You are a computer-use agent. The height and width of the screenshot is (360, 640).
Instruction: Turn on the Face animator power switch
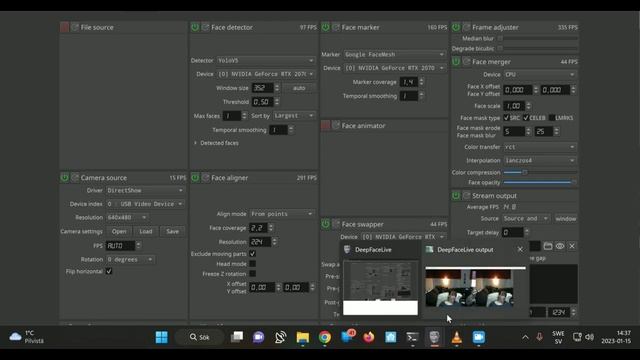[326, 125]
